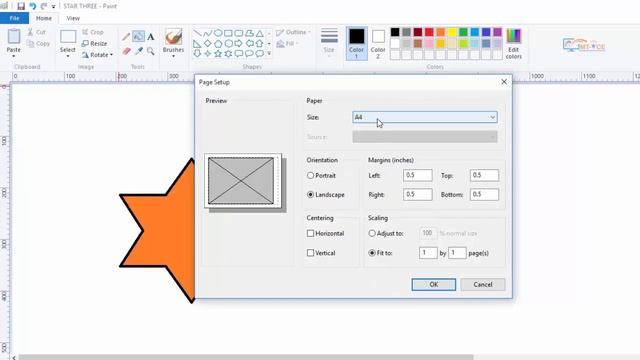640x360 pixels.
Task: Open the shape Outline dropdown
Action: click(x=293, y=32)
